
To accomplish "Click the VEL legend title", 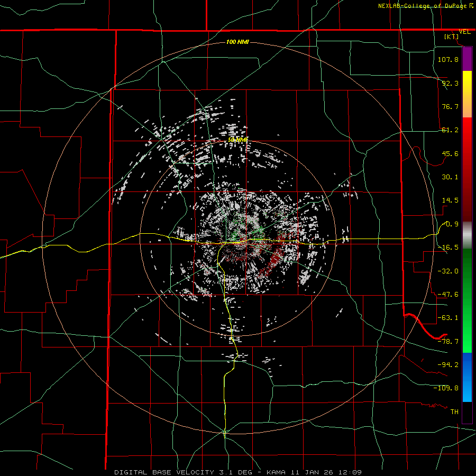I will pyautogui.click(x=464, y=32).
